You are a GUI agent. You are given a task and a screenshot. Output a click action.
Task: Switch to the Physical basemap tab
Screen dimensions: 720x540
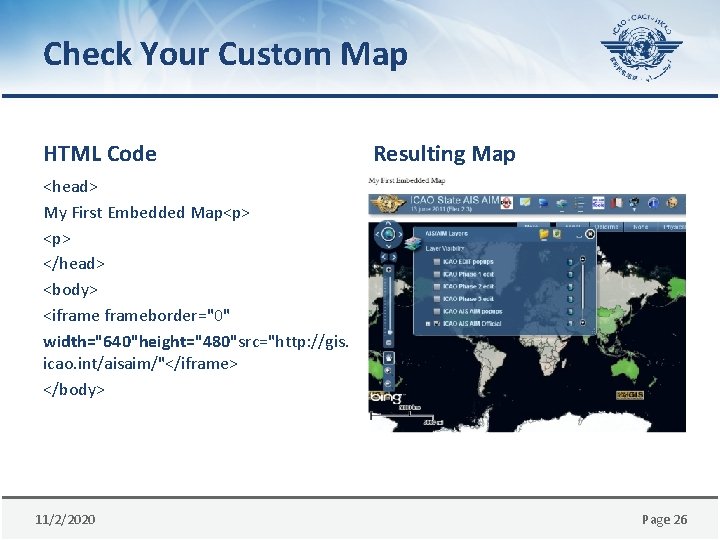(672, 227)
